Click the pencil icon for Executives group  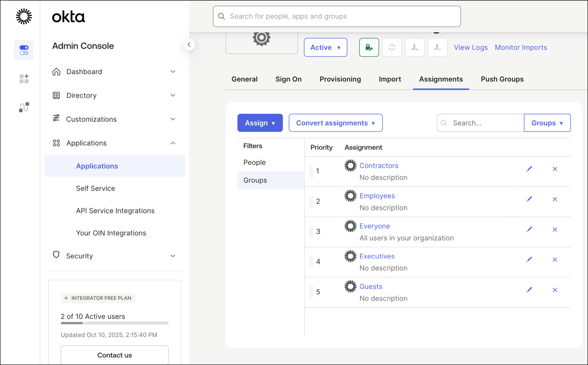[529, 260]
